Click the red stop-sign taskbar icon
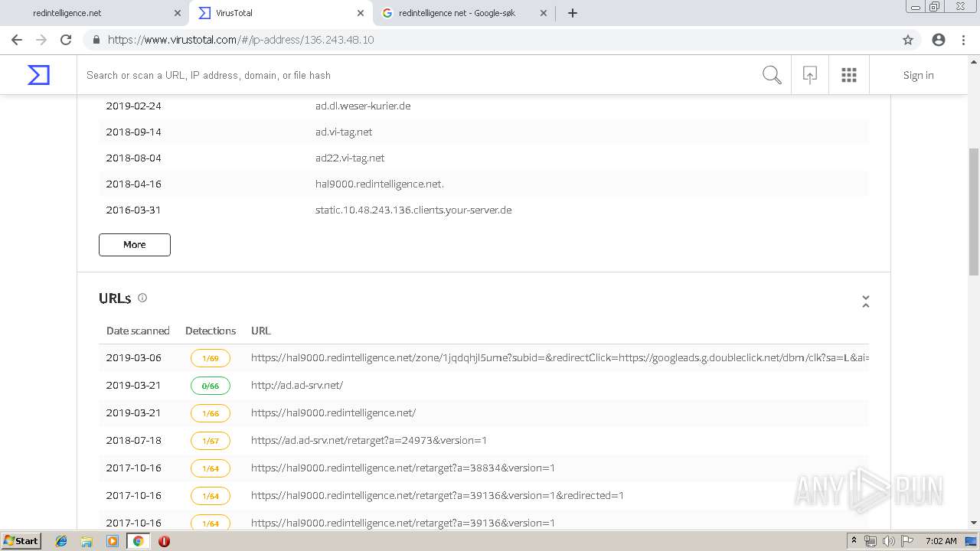Image resolution: width=980 pixels, height=551 pixels. [x=164, y=541]
